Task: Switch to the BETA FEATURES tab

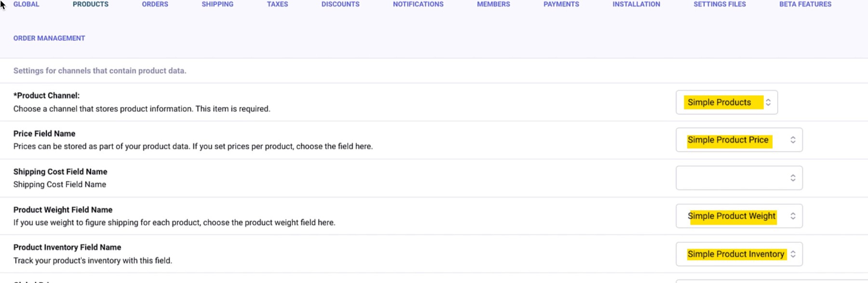Action: click(804, 4)
